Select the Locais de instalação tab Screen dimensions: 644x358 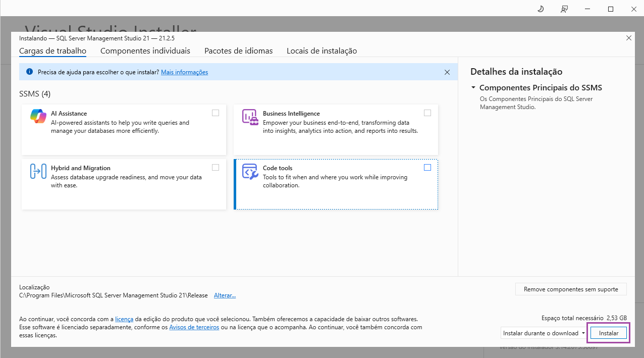click(322, 51)
